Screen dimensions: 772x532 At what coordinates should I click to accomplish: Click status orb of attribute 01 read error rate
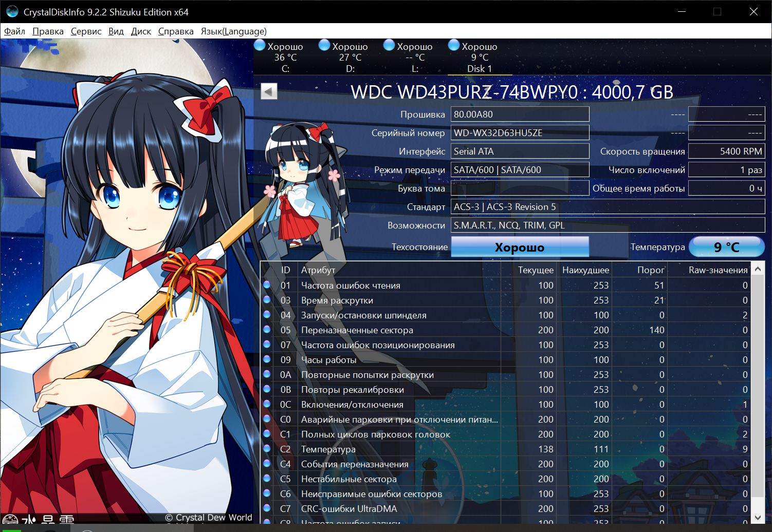click(267, 284)
